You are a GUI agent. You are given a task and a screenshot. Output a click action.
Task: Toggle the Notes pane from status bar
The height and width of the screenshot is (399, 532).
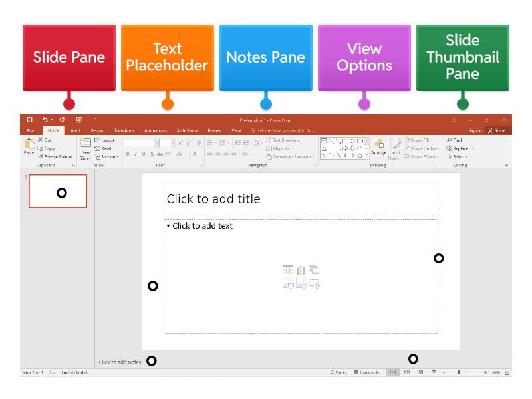(338, 372)
